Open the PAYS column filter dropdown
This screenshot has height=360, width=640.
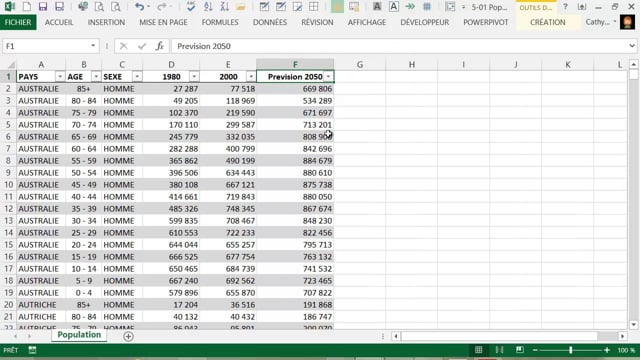pyautogui.click(x=60, y=77)
